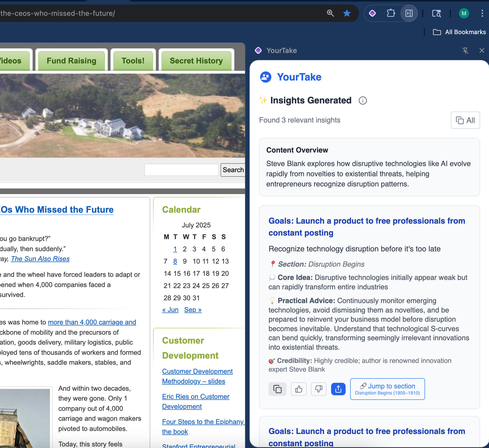
Task: Share the insight with blue share icon
Action: coord(338,389)
